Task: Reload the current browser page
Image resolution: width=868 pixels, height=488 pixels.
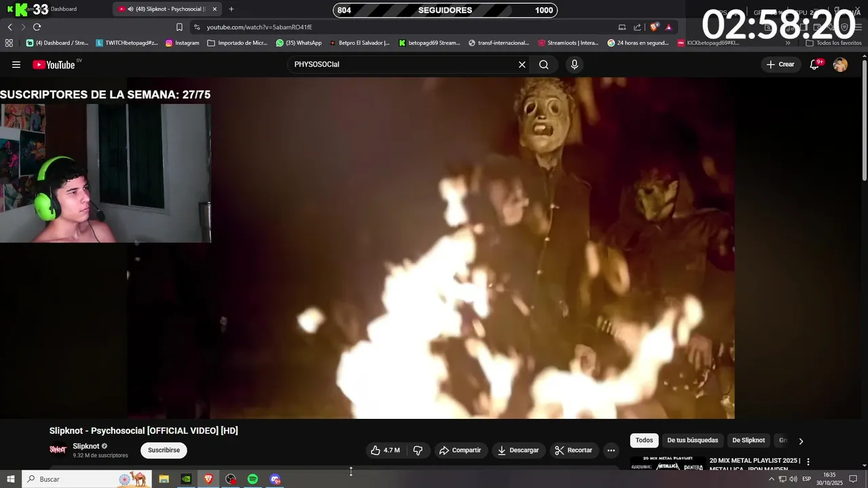Action: [37, 27]
